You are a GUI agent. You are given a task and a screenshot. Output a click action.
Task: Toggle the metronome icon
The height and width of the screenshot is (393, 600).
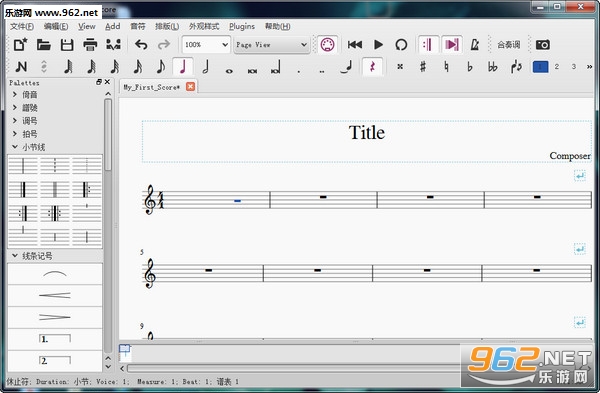point(475,45)
